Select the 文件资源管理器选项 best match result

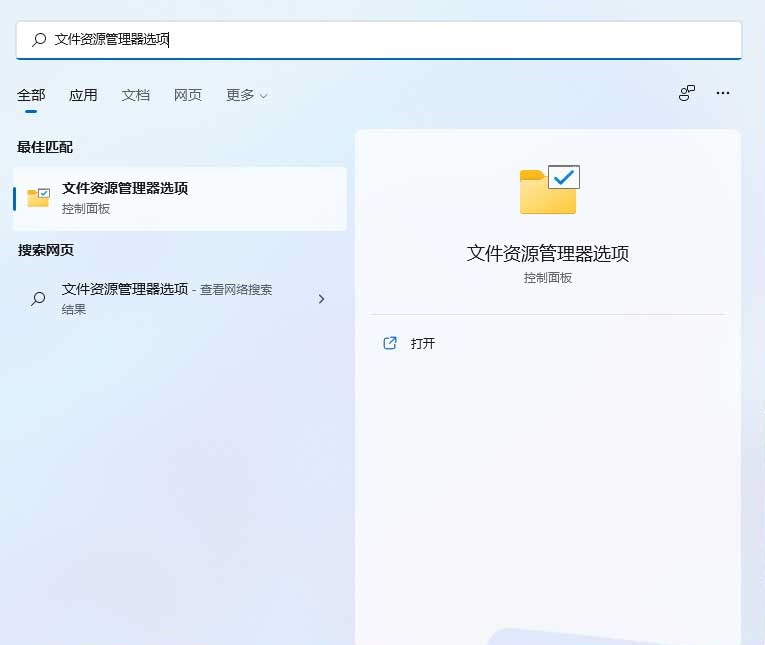click(180, 197)
